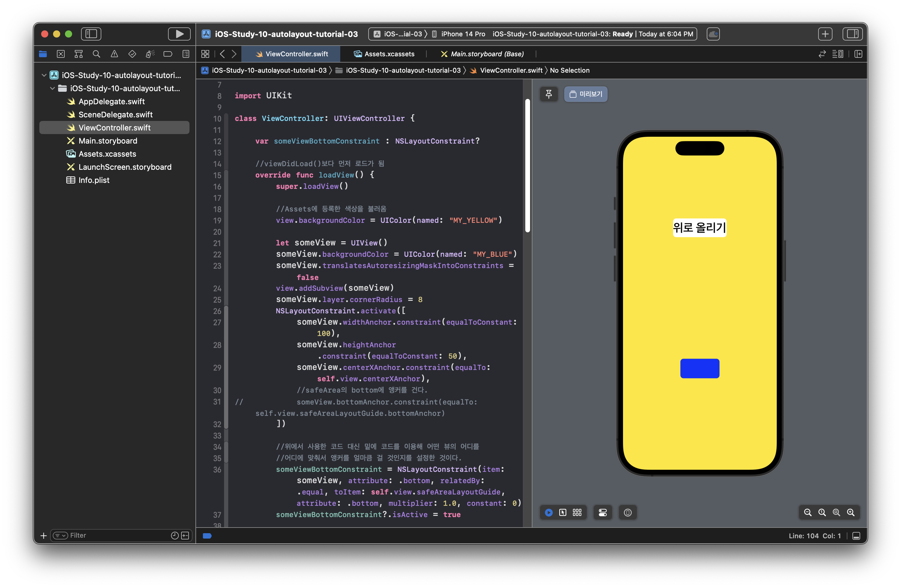This screenshot has height=588, width=901.
Task: Collapse the iOS-Study-10-autolayout-tut... group folder
Action: pos(53,88)
